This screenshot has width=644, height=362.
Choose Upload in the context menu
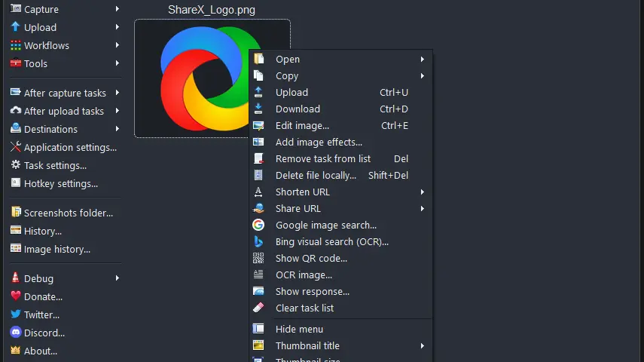click(341, 93)
